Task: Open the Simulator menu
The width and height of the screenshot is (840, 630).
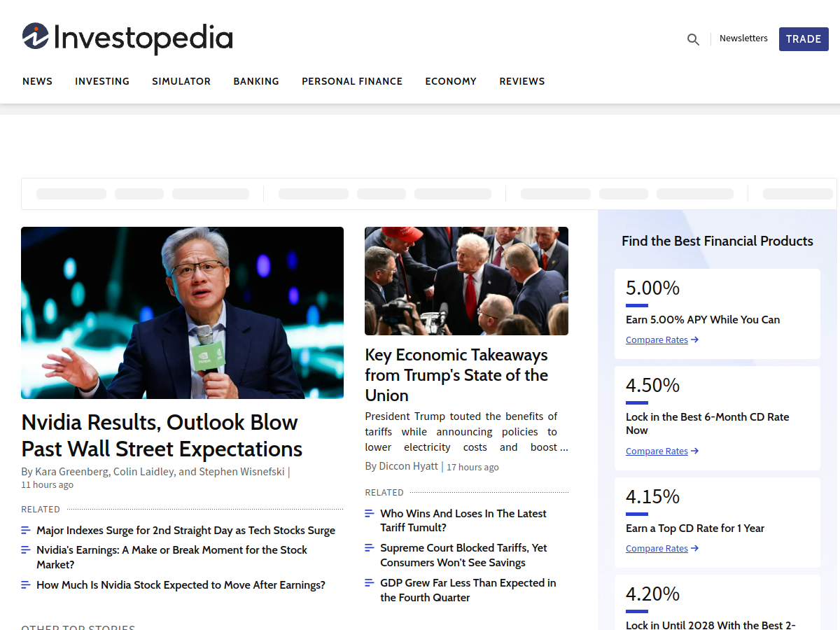Action: point(181,81)
